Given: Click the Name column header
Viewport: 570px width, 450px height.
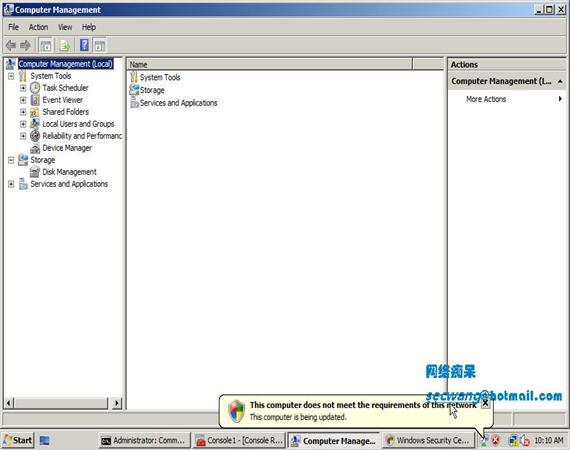Looking at the screenshot, I should pos(270,64).
